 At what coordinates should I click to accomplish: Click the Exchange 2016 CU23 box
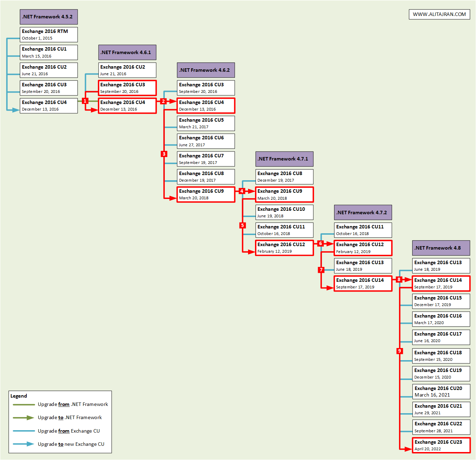tap(441, 445)
